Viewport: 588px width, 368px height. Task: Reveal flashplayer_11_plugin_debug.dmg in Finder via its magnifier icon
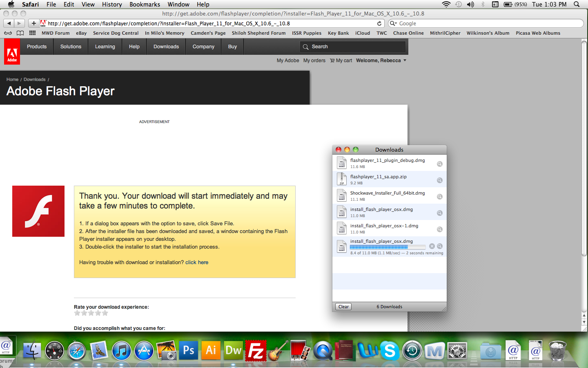tap(440, 164)
